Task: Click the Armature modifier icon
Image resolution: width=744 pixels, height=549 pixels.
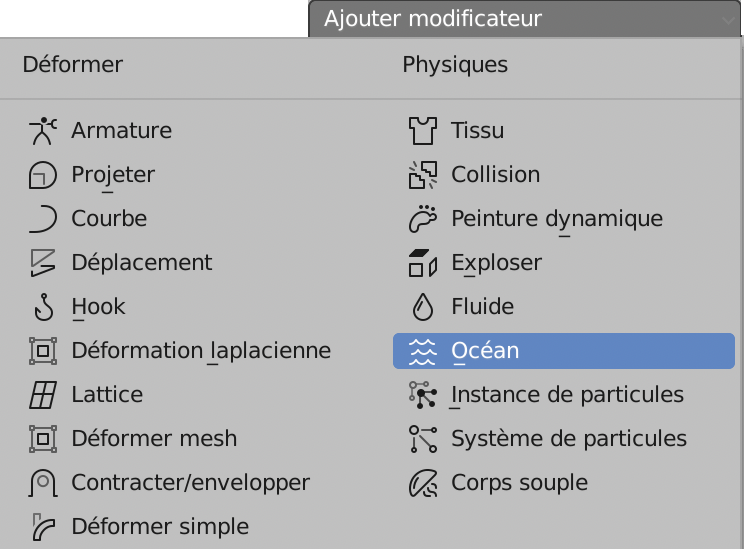Action: coord(43,131)
